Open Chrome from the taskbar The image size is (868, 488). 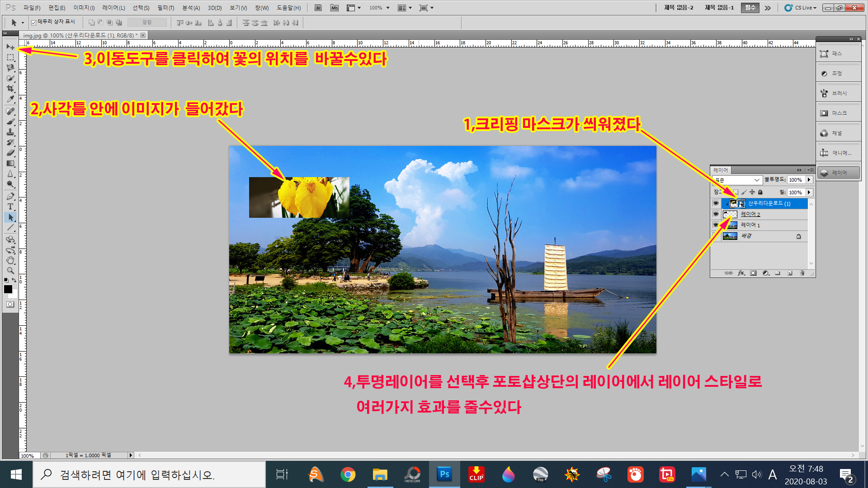[348, 474]
